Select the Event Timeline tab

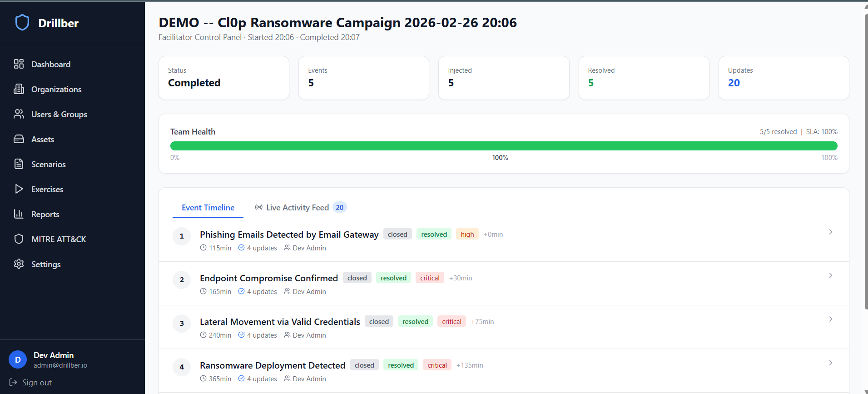(208, 208)
